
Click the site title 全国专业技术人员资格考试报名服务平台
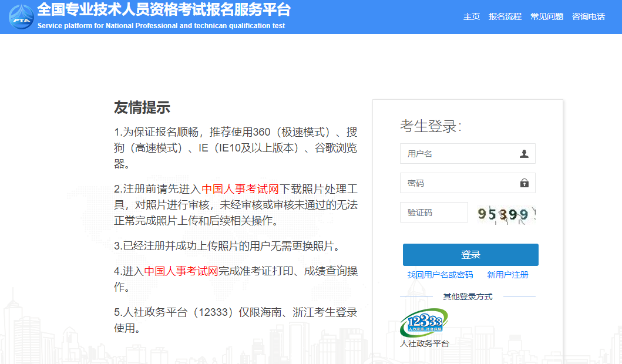pos(164,10)
